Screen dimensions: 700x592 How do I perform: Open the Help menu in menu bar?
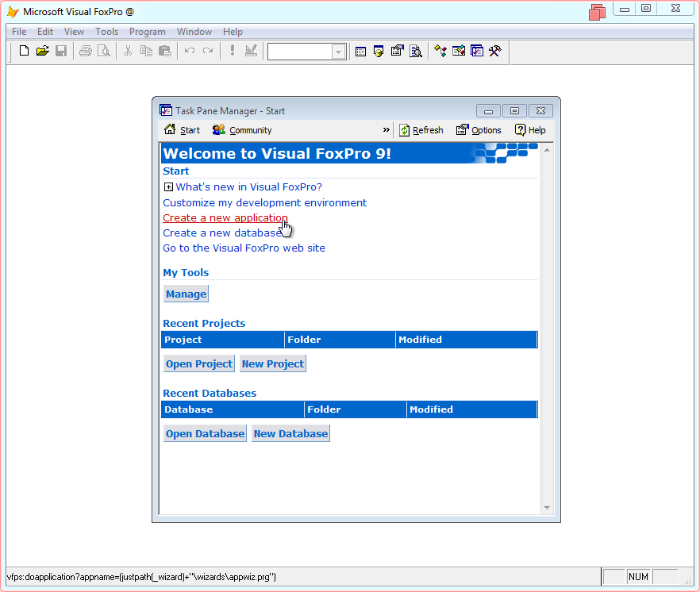[233, 32]
